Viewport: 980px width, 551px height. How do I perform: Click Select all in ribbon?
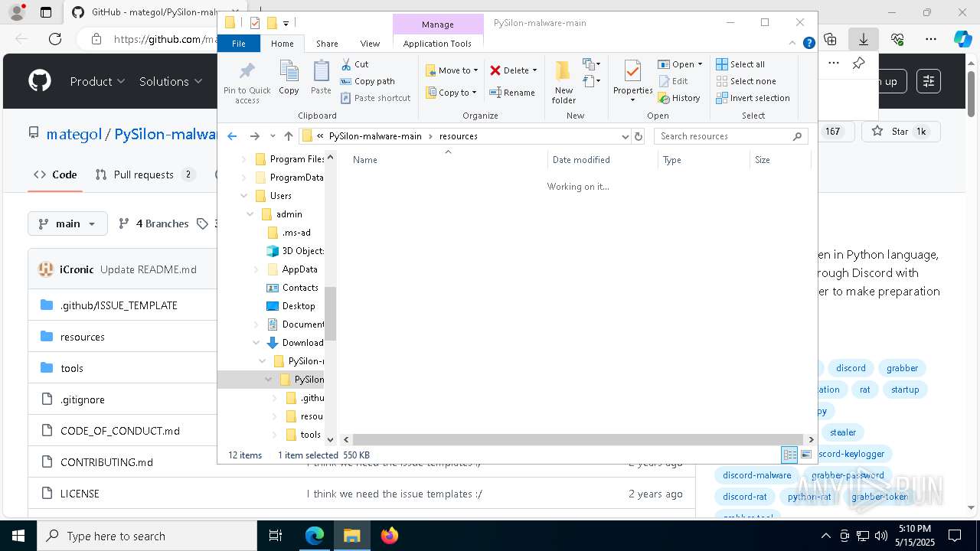pos(740,64)
